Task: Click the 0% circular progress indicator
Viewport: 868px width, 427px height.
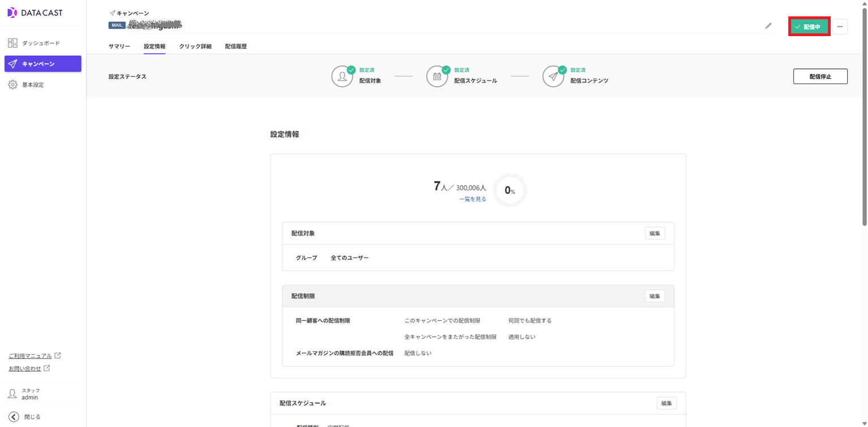Action: (509, 190)
